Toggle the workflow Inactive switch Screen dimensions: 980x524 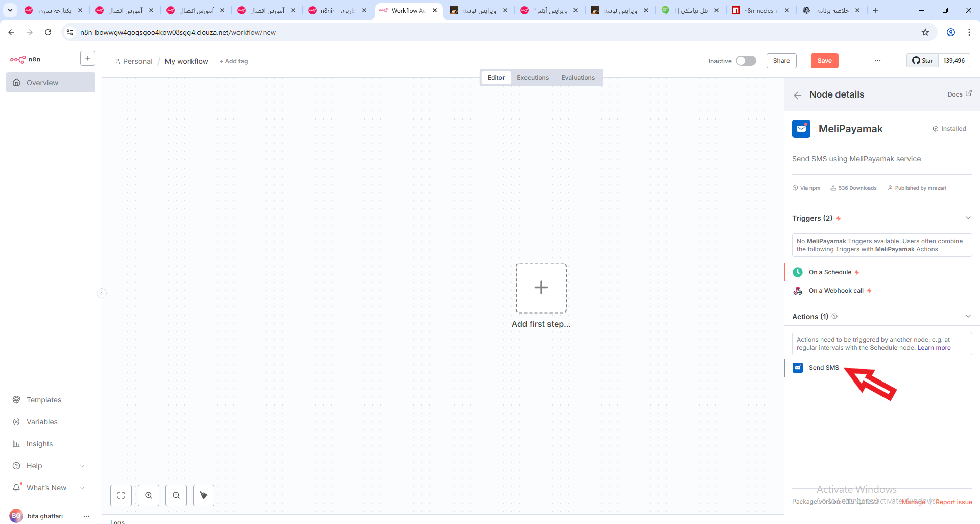[746, 61]
